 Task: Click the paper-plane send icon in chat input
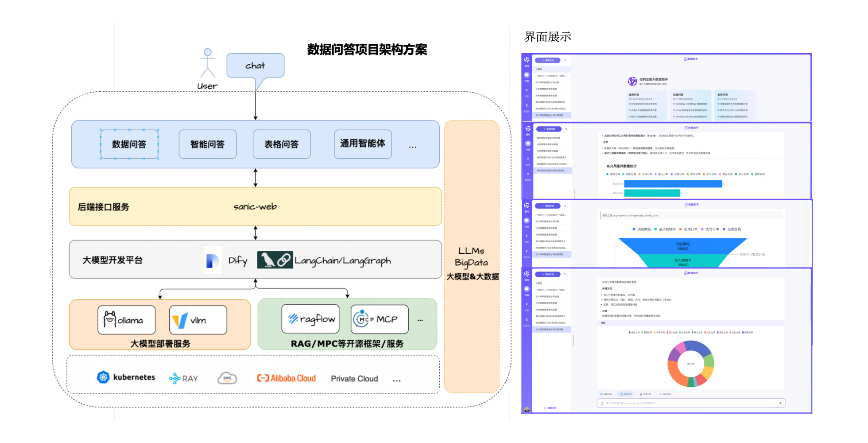point(780,403)
